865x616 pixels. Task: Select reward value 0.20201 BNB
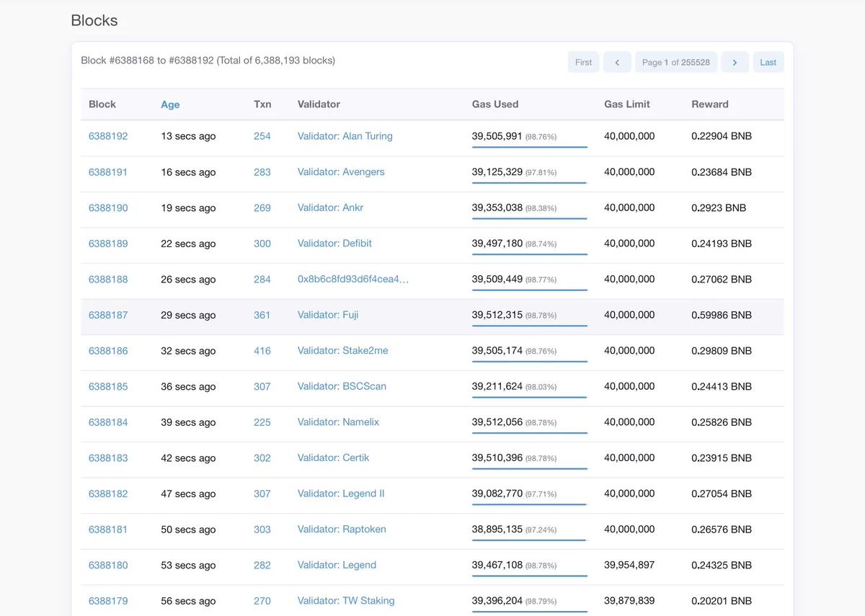coord(722,601)
